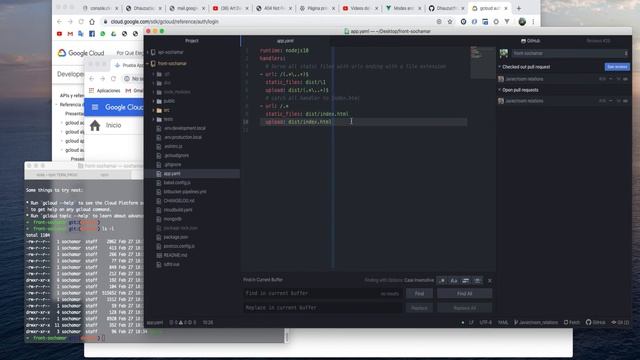Viewport: 640px width, 360px height.
Task: Select the Project tree-view tab
Action: coord(192,41)
